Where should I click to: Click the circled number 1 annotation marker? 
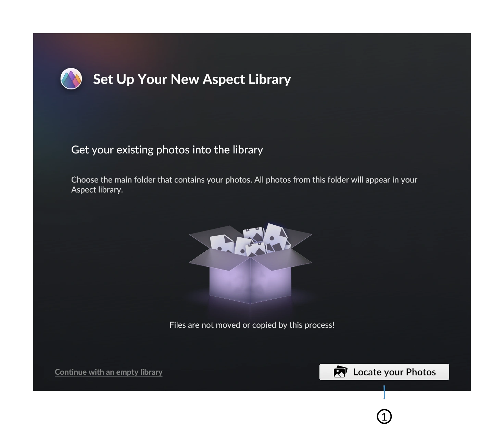click(x=384, y=416)
